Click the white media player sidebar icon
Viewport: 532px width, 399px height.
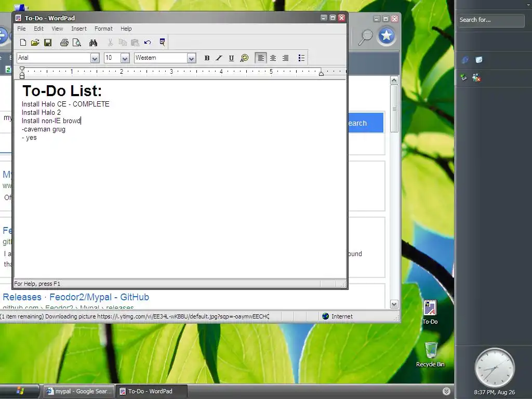(x=478, y=60)
